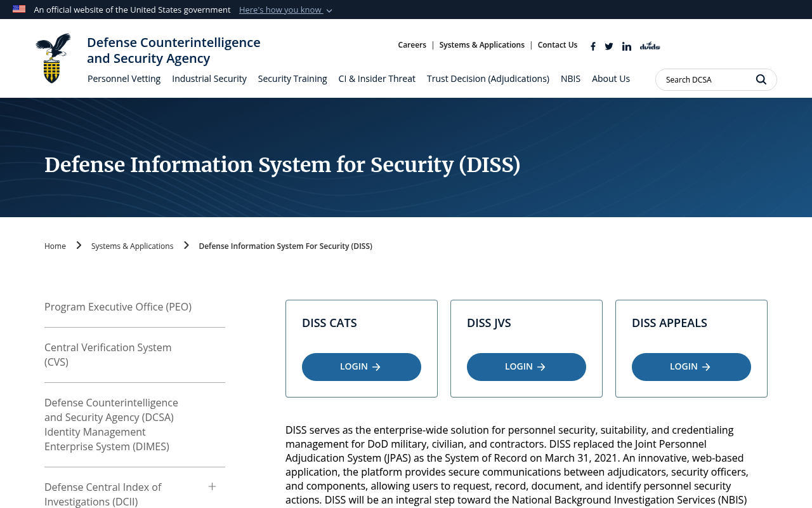812x508 pixels.
Task: Click the search magnifier icon
Action: [x=761, y=79]
